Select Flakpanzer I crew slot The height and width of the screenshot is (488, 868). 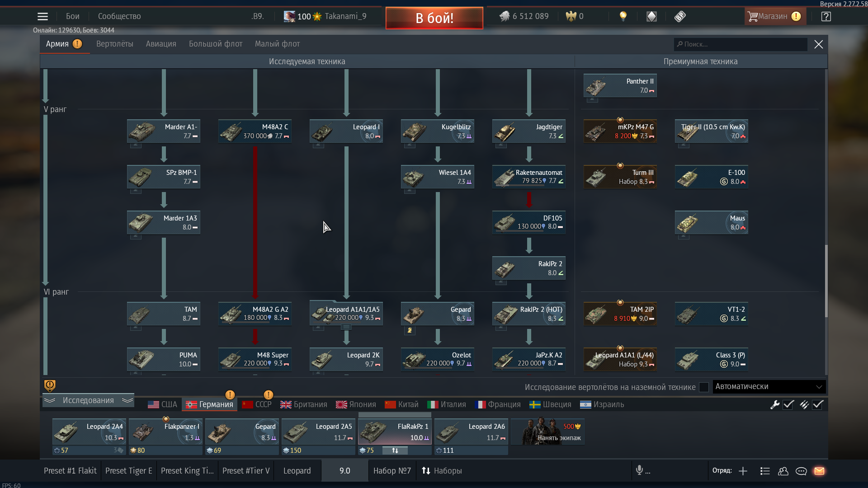165,432
